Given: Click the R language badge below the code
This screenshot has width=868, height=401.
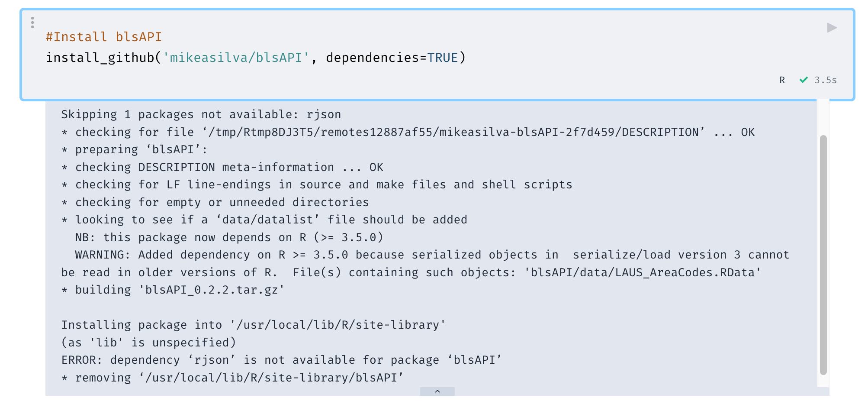Looking at the screenshot, I should point(781,80).
